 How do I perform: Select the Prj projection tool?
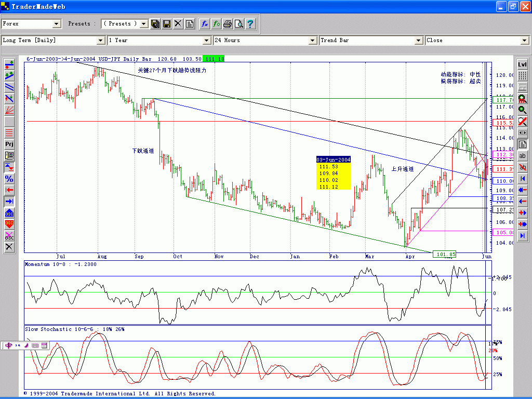9,144
